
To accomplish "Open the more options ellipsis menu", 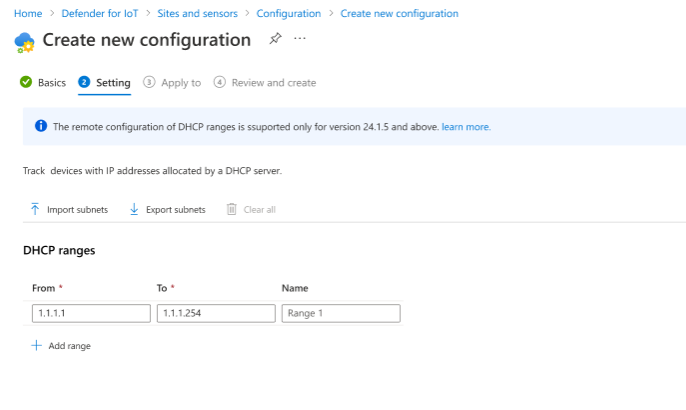I will point(300,39).
